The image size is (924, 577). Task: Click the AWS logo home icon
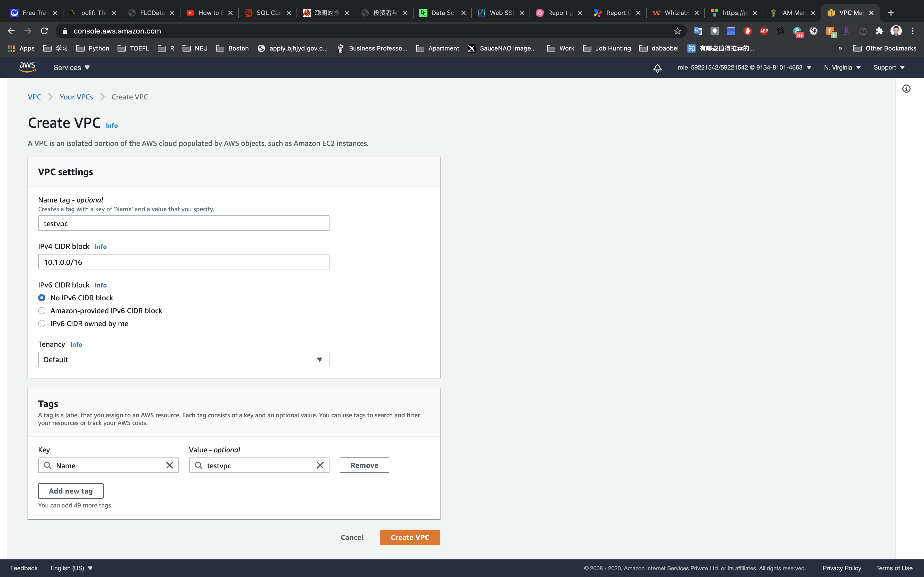click(x=27, y=67)
